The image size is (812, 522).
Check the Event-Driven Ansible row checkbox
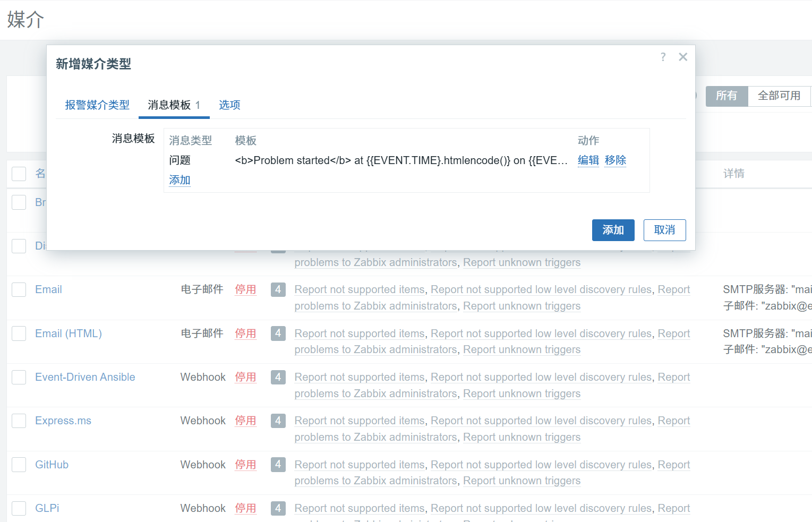click(19, 377)
